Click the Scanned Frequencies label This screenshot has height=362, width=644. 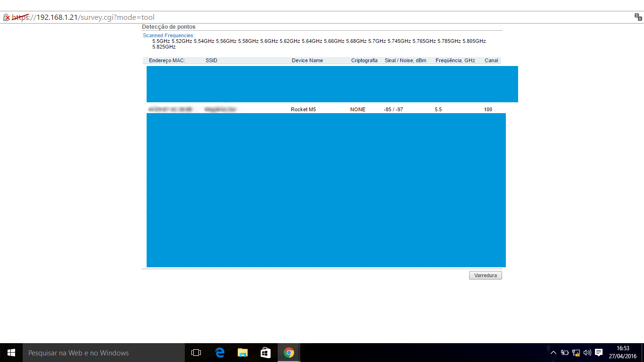tap(169, 35)
